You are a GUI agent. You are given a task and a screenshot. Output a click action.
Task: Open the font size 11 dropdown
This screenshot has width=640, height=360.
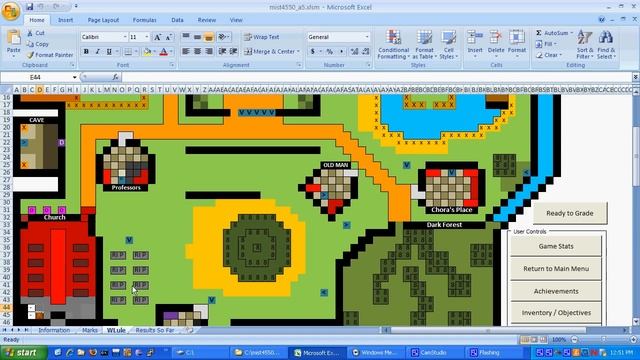(147, 37)
